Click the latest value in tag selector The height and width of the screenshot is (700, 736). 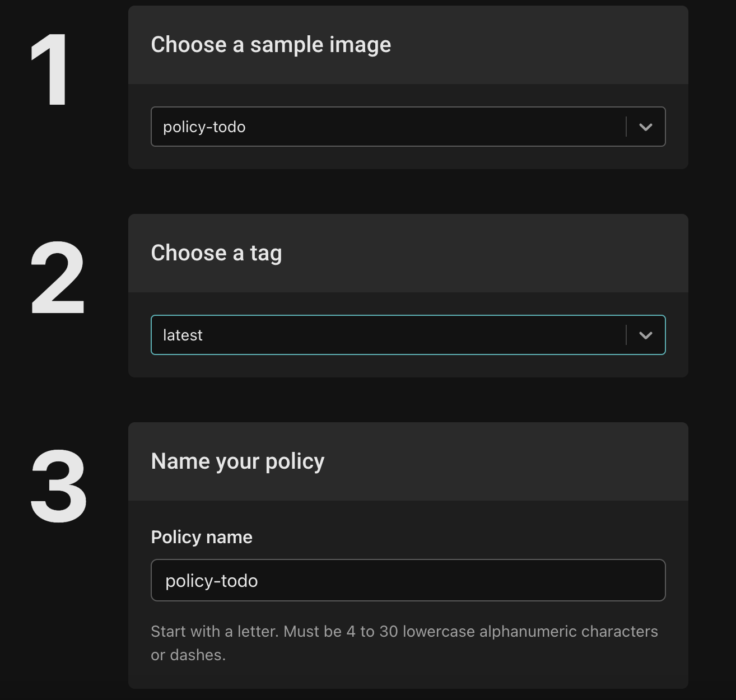(x=183, y=335)
